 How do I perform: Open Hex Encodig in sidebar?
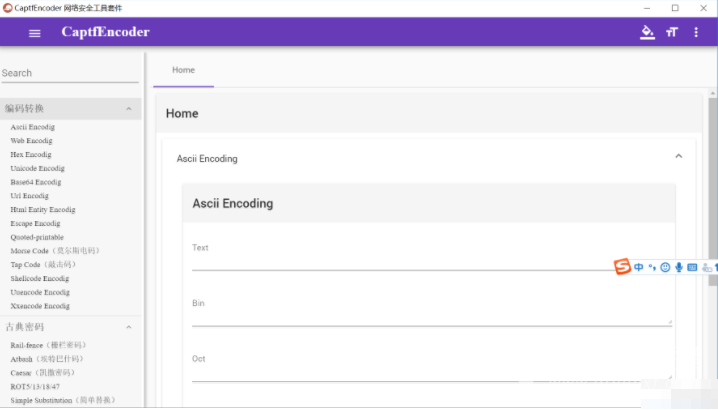coord(31,154)
